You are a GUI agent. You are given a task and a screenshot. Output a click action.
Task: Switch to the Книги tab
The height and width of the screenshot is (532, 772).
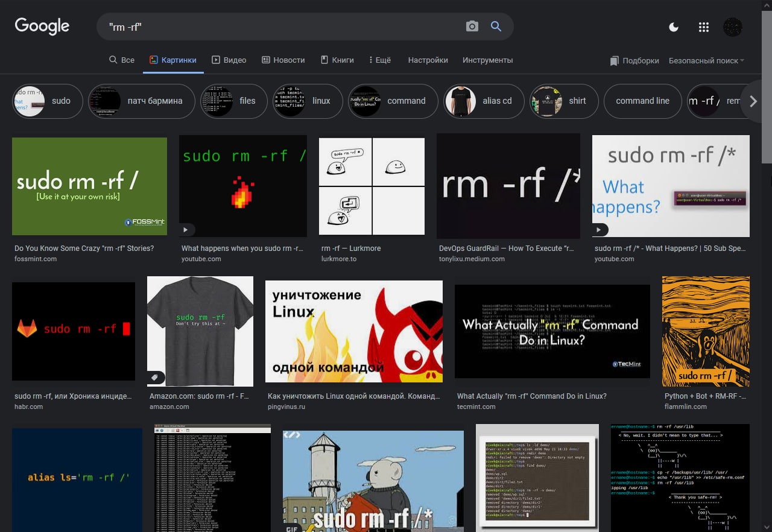pyautogui.click(x=337, y=60)
